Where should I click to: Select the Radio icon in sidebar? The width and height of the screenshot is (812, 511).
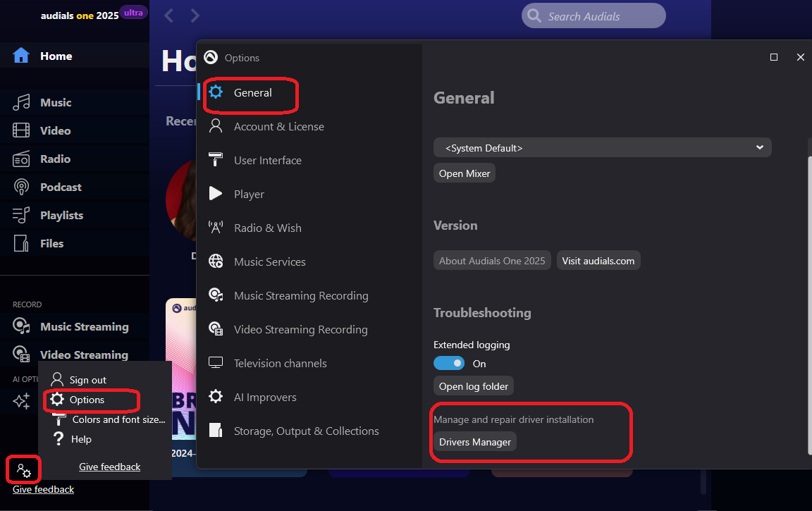[21, 159]
